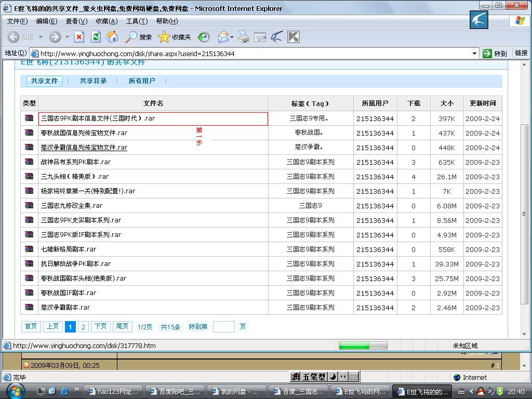This screenshot has width=532, height=399.
Task: Click the 下页 next page button
Action: click(x=100, y=326)
